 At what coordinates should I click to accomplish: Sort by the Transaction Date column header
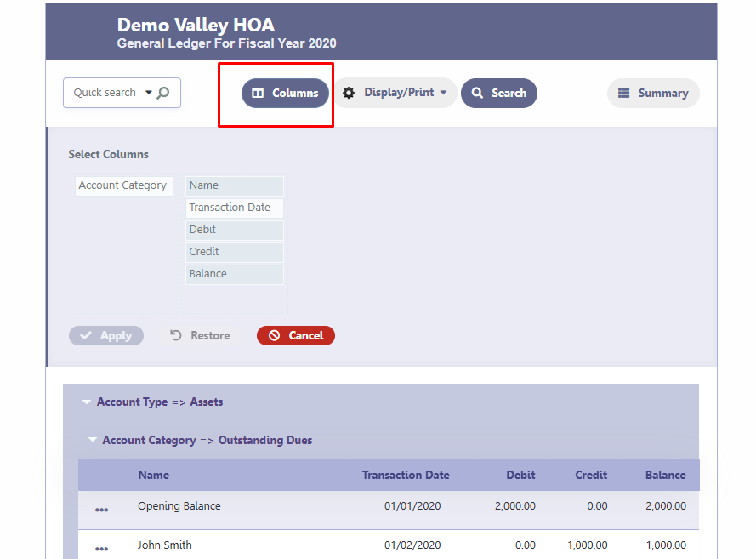pyautogui.click(x=405, y=476)
